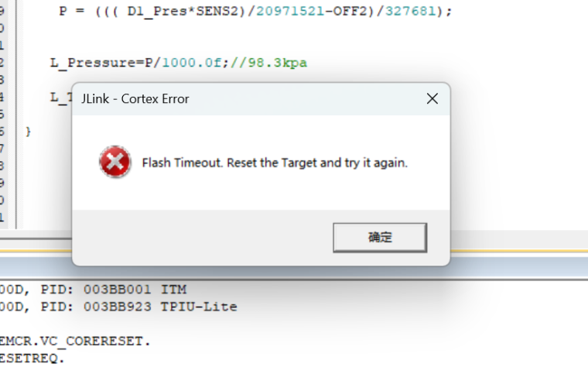Viewport: 588px width, 374px height.
Task: Click the 'EMCR.VC_CORERESET.' output line
Action: (x=75, y=341)
